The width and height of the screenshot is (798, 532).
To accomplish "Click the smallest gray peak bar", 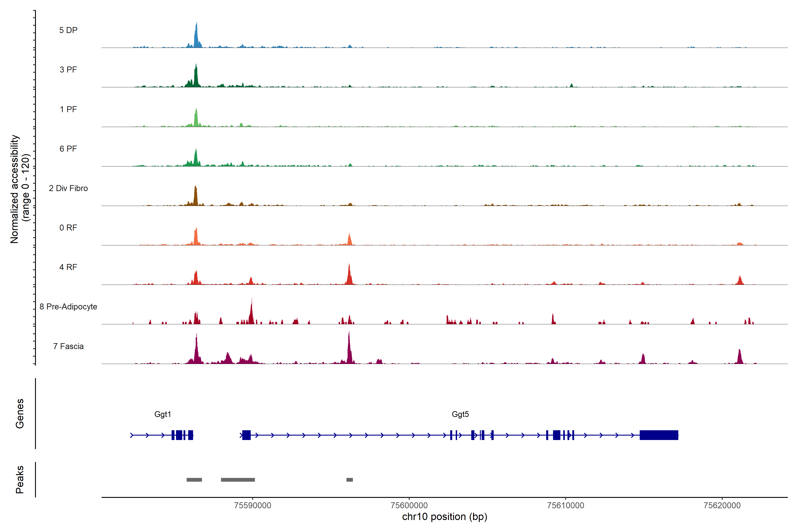I will click(350, 480).
